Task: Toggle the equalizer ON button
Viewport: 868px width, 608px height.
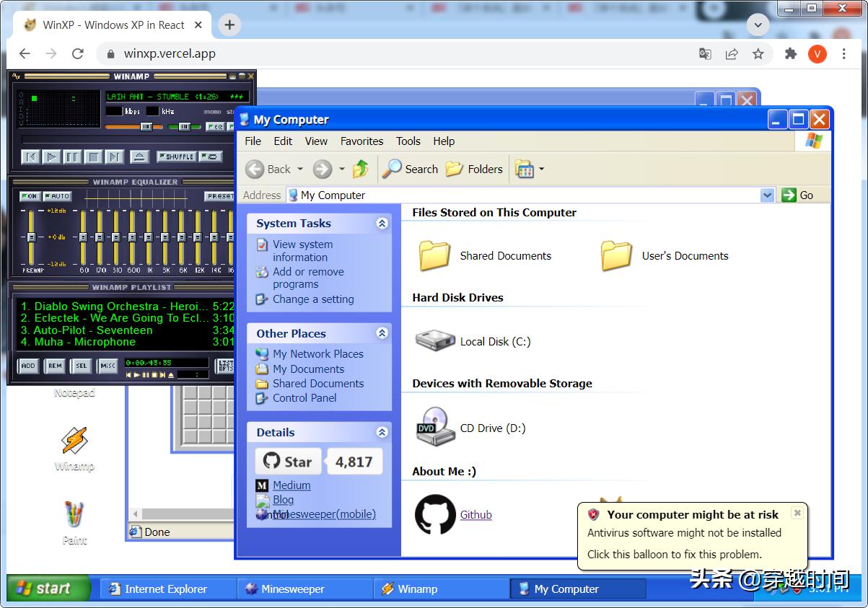Action: pyautogui.click(x=30, y=196)
